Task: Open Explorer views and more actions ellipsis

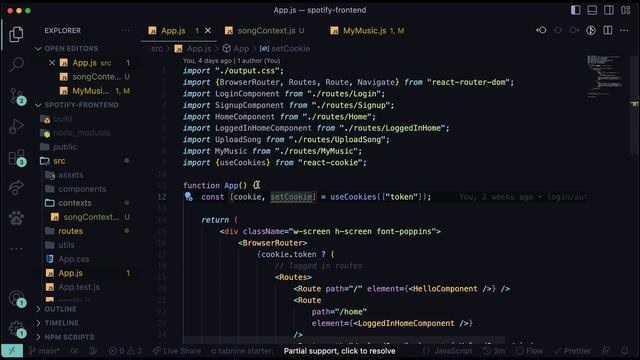Action: (125, 31)
